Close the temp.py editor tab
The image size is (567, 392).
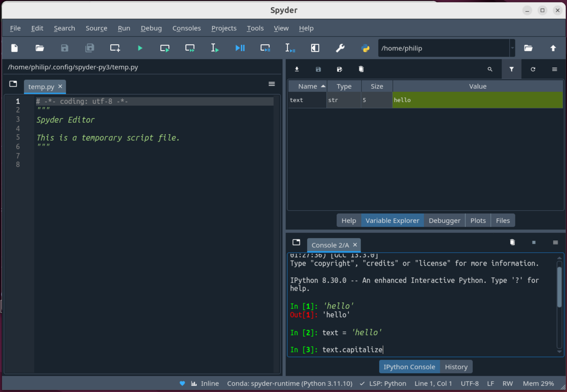tap(60, 86)
